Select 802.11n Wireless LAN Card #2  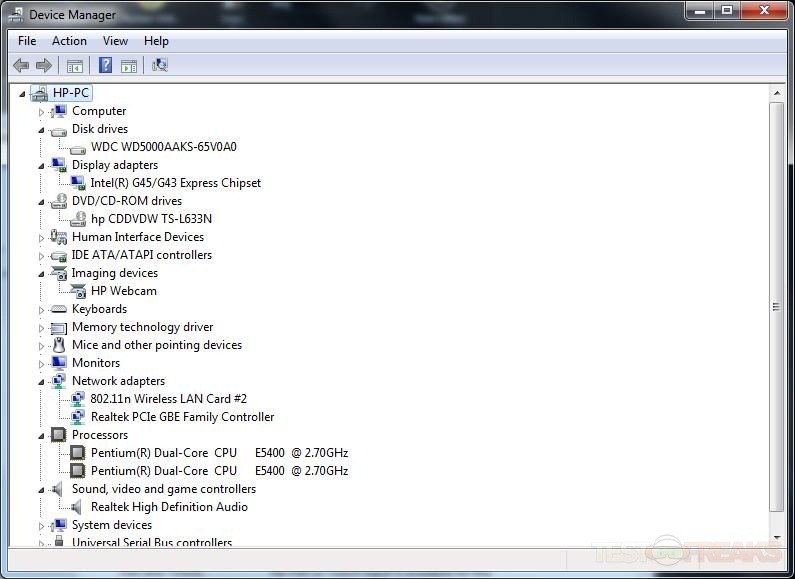168,399
